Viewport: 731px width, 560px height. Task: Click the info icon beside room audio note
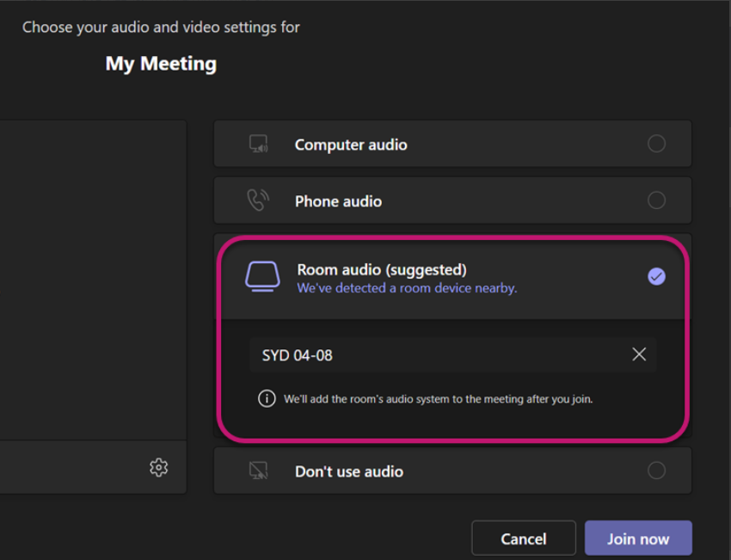click(x=267, y=398)
